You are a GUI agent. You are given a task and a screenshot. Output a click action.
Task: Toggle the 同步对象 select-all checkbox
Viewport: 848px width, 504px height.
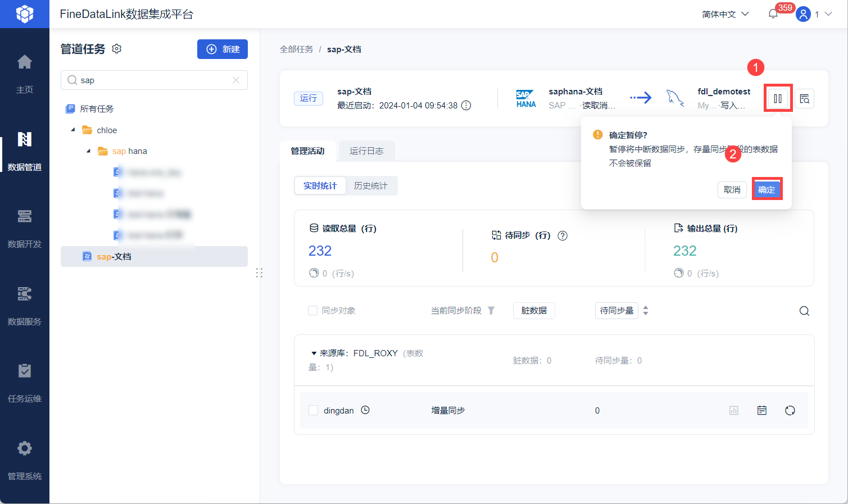[313, 311]
